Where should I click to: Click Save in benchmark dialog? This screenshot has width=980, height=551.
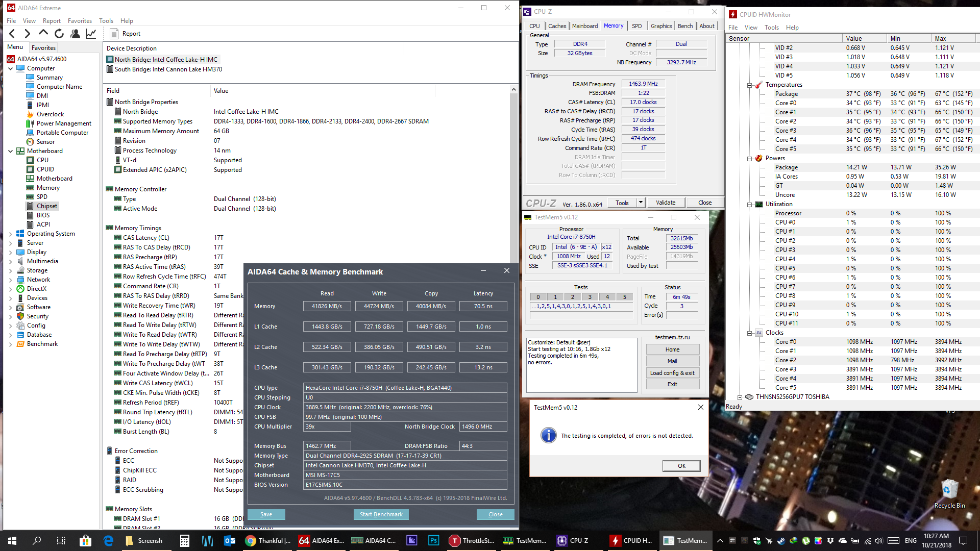tap(266, 514)
